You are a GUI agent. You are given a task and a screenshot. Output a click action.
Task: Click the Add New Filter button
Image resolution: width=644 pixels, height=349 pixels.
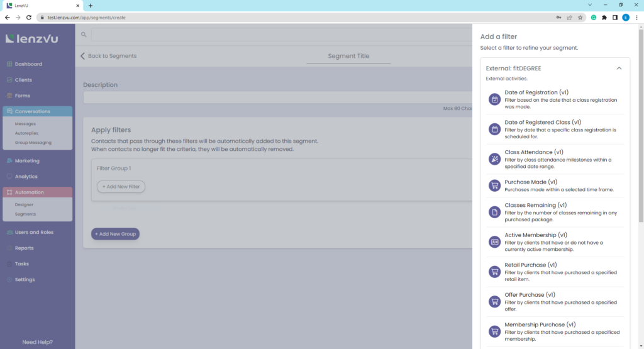coord(121,187)
